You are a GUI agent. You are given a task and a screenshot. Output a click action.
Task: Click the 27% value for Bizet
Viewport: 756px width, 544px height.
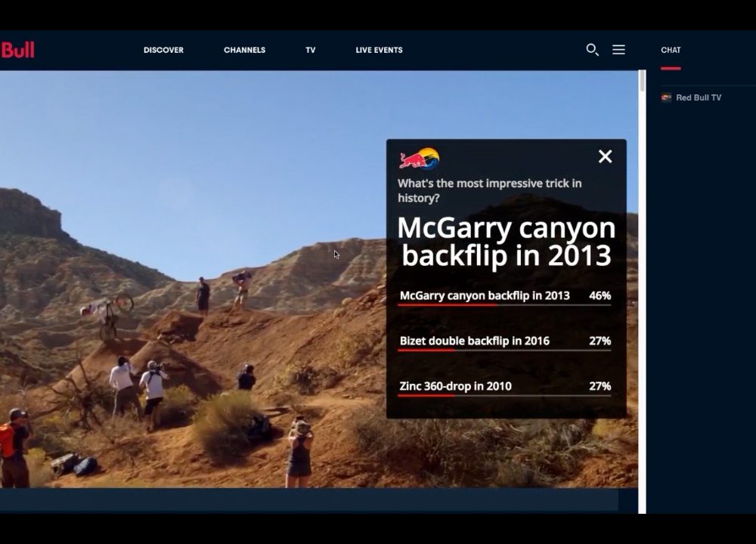tap(600, 341)
